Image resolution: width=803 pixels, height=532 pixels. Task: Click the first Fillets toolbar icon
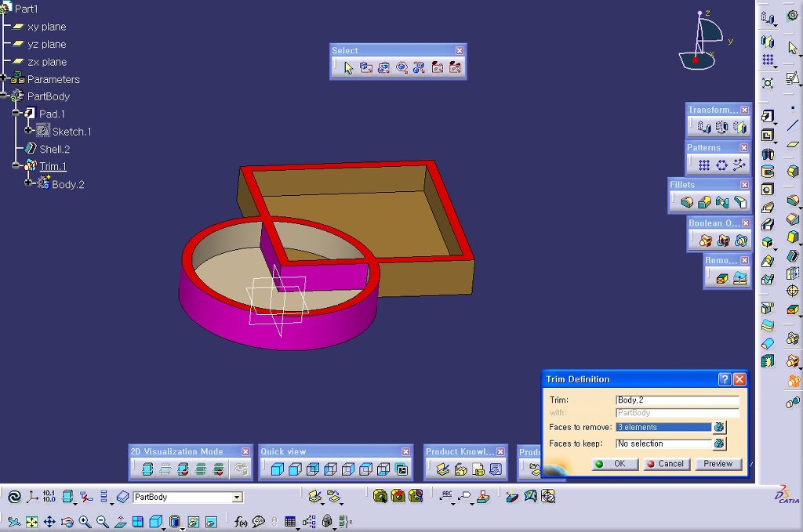coord(687,203)
